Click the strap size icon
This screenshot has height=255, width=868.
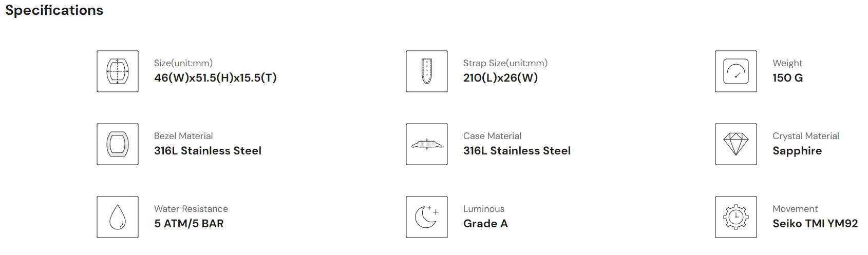coord(427,71)
